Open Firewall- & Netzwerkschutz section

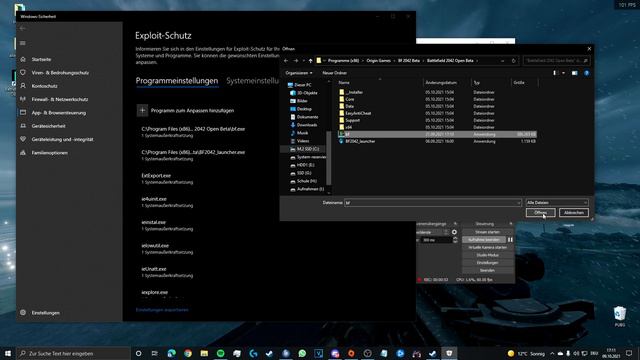point(60,99)
